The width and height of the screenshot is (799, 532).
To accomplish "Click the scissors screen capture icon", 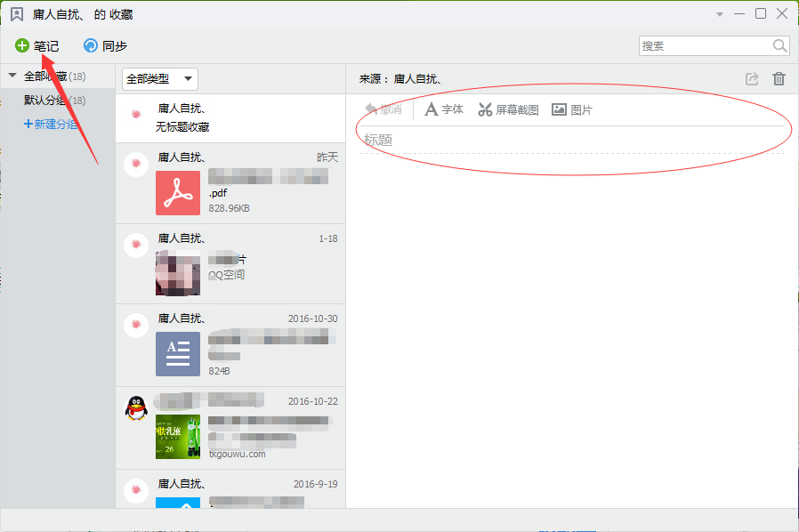I will [x=485, y=109].
